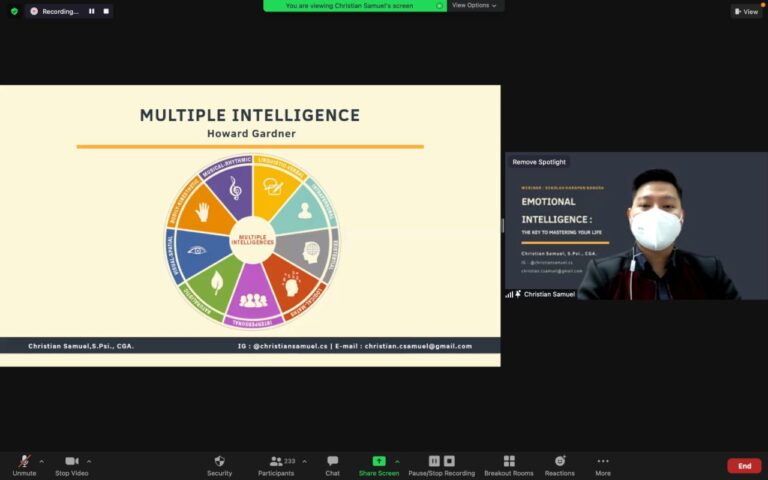Click Remove Spotlight on speaker video
768x480 pixels.
[539, 162]
